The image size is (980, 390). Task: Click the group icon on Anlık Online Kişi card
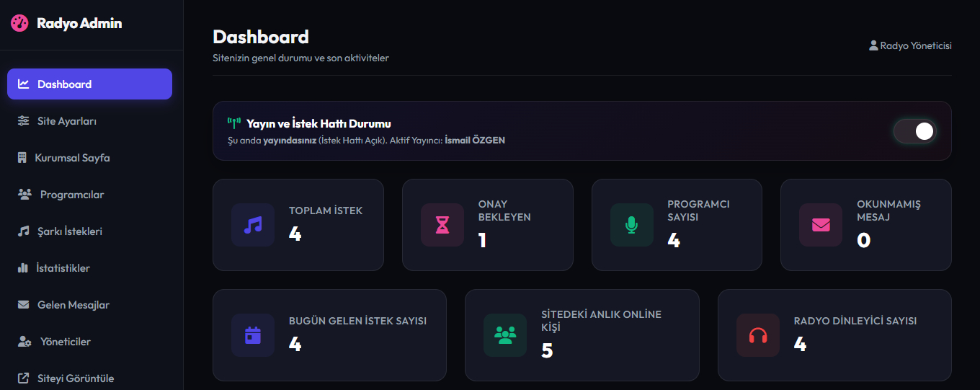[505, 335]
